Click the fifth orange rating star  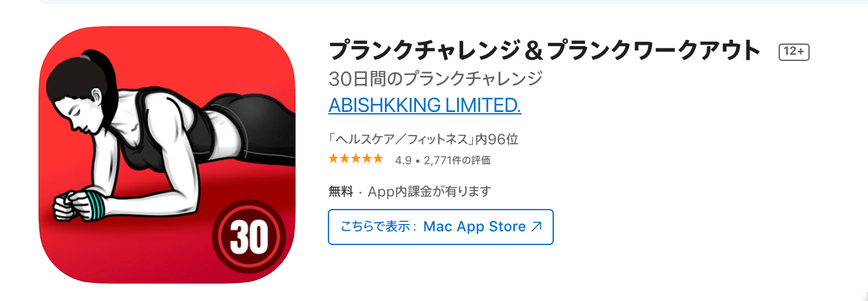click(x=377, y=159)
